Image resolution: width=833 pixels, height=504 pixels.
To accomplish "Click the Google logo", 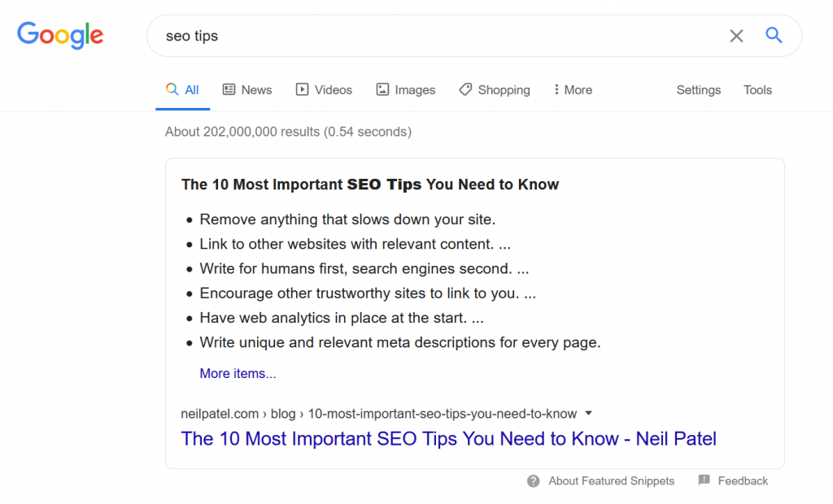I will [x=60, y=35].
